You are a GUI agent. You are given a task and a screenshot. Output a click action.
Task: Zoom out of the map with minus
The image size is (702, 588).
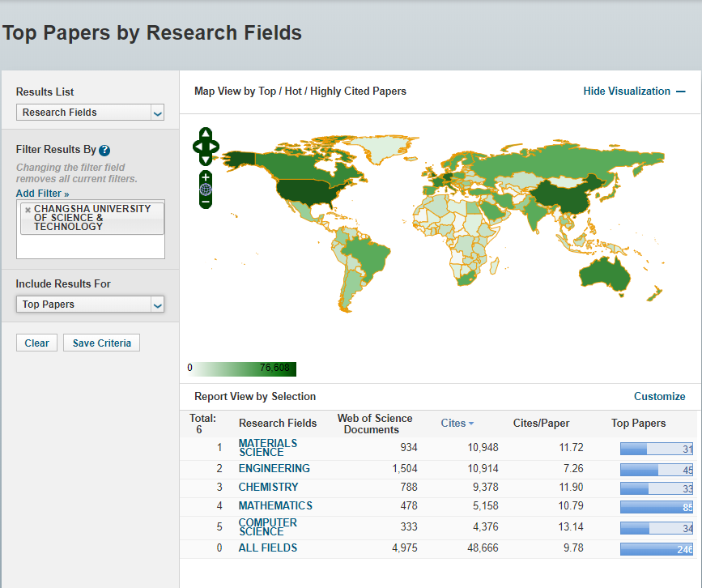pos(206,201)
